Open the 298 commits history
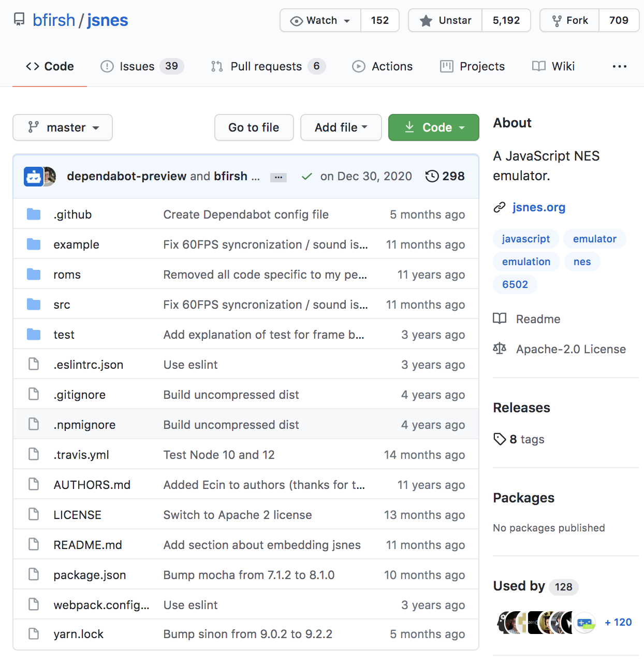The width and height of the screenshot is (644, 663). (445, 176)
